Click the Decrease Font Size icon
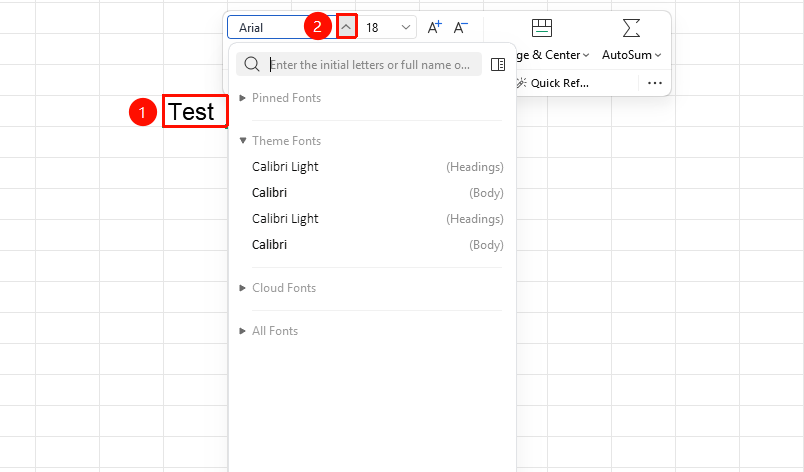The height and width of the screenshot is (472, 804). [x=460, y=27]
